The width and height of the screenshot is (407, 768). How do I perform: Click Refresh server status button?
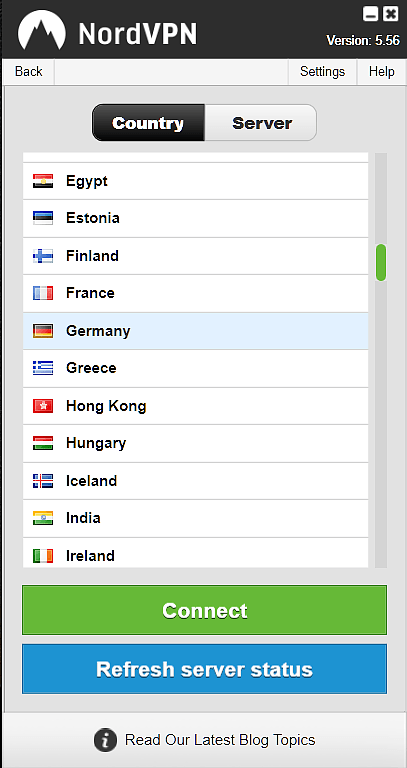pyautogui.click(x=204, y=669)
